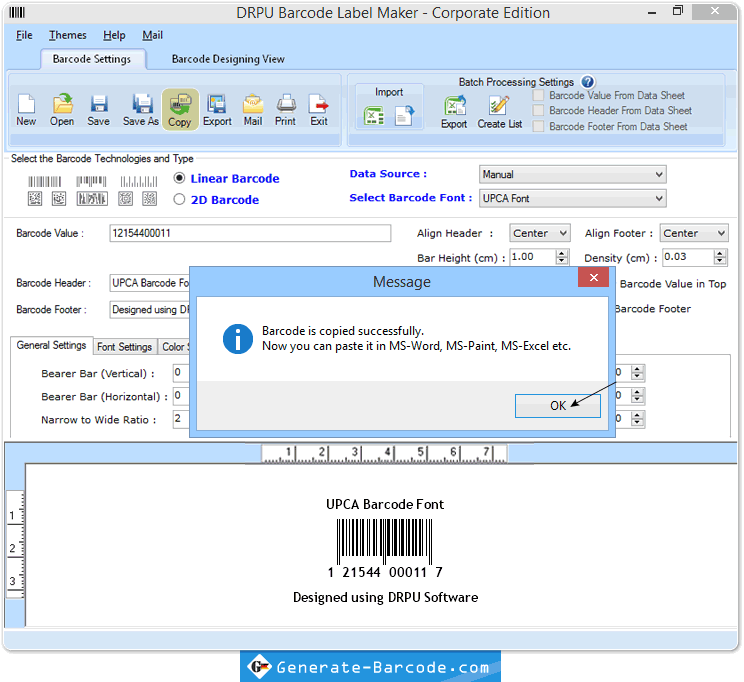Click the Bar Height value field
The height and width of the screenshot is (682, 744).
(533, 257)
